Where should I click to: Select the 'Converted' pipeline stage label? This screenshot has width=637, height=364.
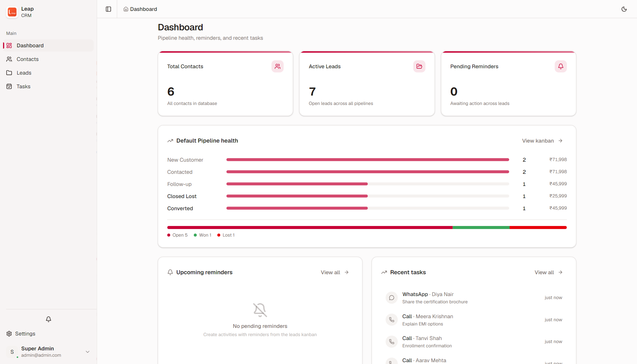pos(180,208)
